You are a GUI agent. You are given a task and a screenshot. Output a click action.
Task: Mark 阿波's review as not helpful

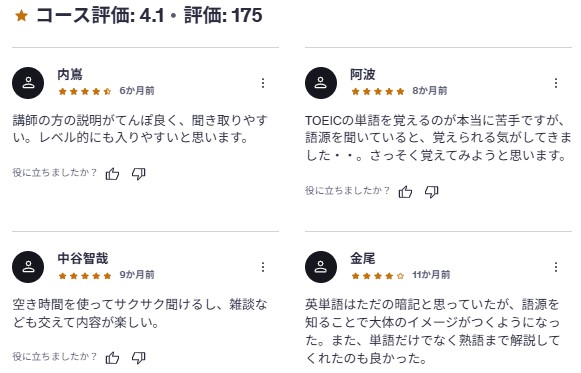pos(432,192)
